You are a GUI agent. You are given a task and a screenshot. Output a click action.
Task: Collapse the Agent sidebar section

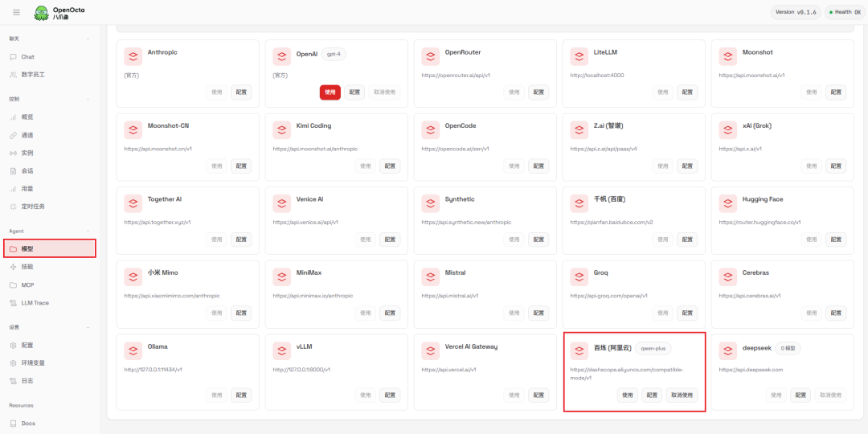[x=88, y=231]
